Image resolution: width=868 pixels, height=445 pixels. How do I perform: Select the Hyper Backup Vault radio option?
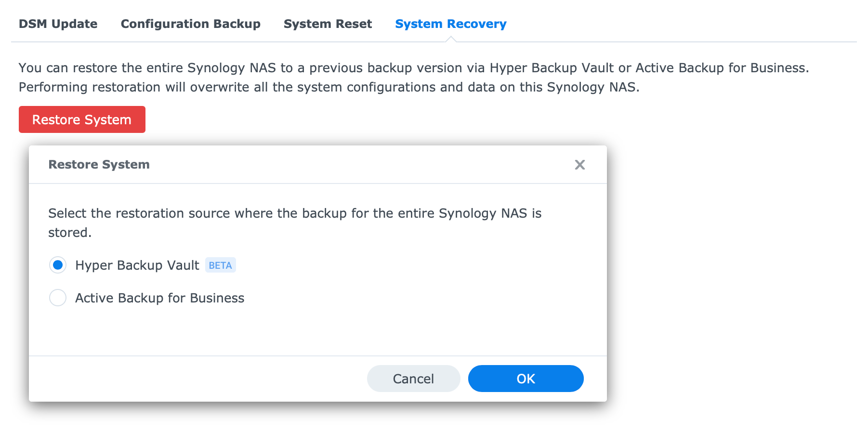58,265
